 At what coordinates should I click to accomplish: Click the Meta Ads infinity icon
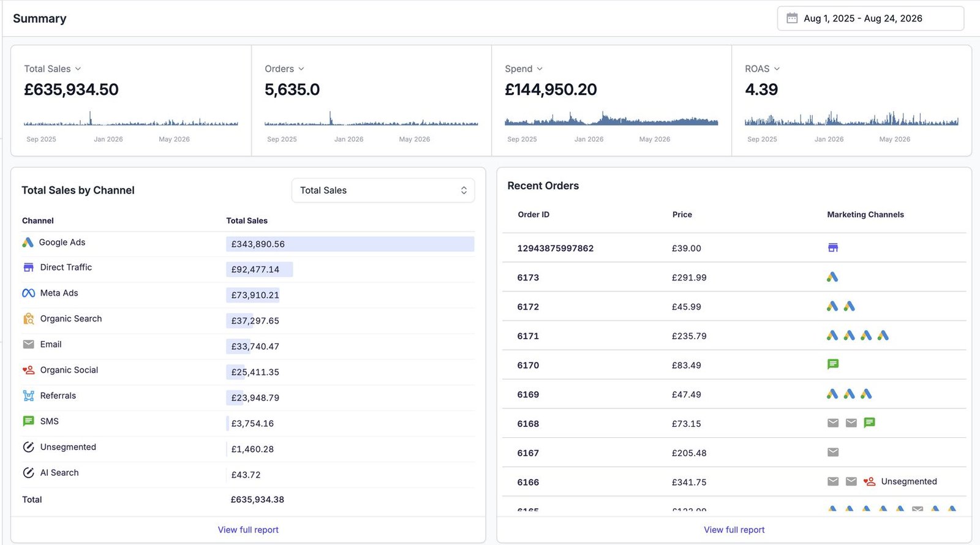(x=28, y=293)
